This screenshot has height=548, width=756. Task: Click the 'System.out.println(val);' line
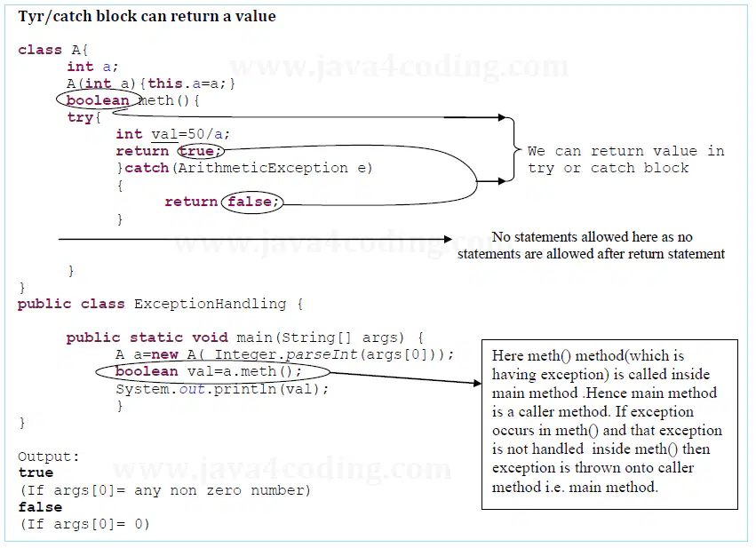[222, 389]
